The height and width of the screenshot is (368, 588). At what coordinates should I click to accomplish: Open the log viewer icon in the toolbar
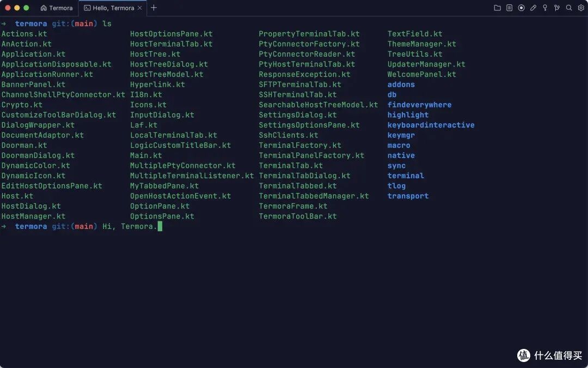tap(509, 8)
